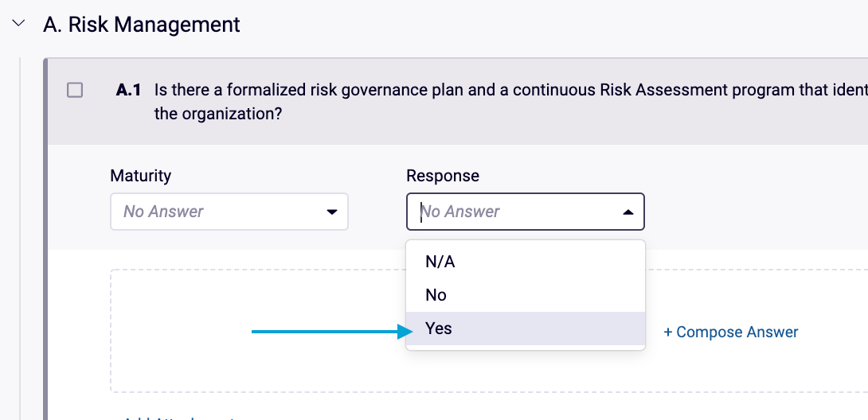Collapse the A. Risk Management section chevron

(x=18, y=25)
